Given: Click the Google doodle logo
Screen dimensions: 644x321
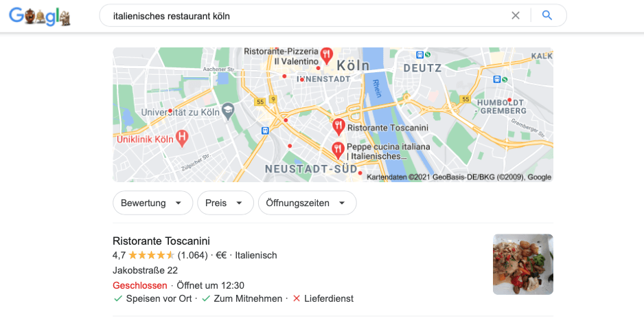Looking at the screenshot, I should click(x=40, y=16).
